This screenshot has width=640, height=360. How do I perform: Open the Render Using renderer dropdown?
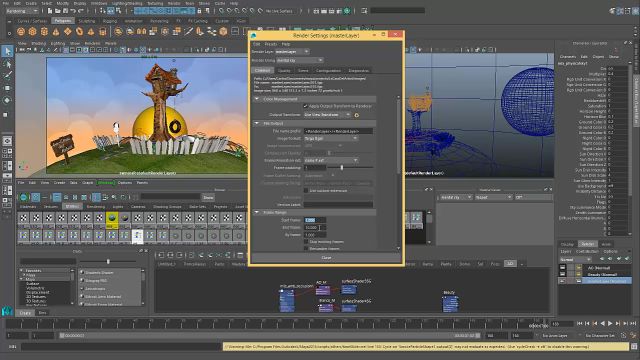300,60
